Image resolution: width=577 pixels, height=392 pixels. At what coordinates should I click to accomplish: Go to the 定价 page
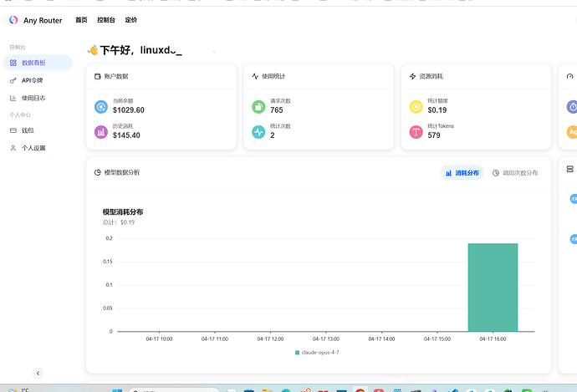coord(131,20)
